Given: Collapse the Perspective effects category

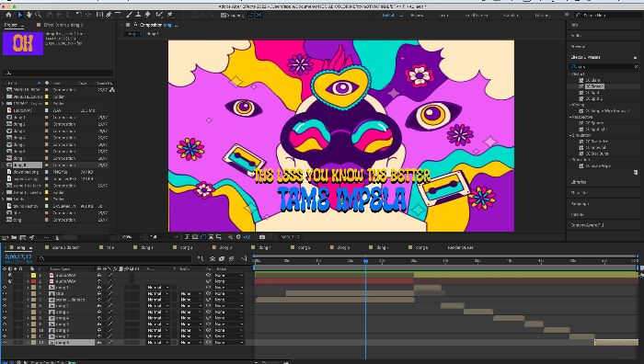Looking at the screenshot, I should click(x=571, y=117).
